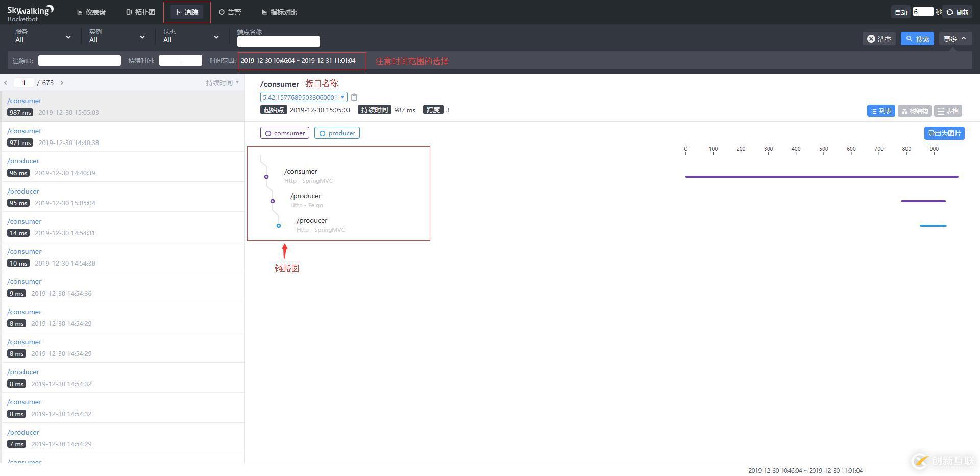980x476 pixels.
Task: Select the /consumer 987 ms trace
Action: tap(122, 106)
